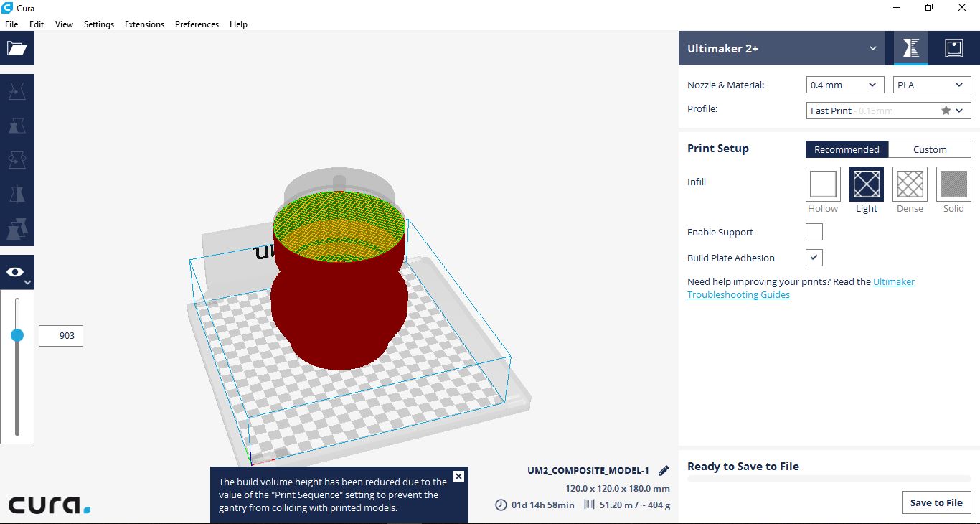Choose Solid infill option
980x524 pixels.
click(953, 184)
